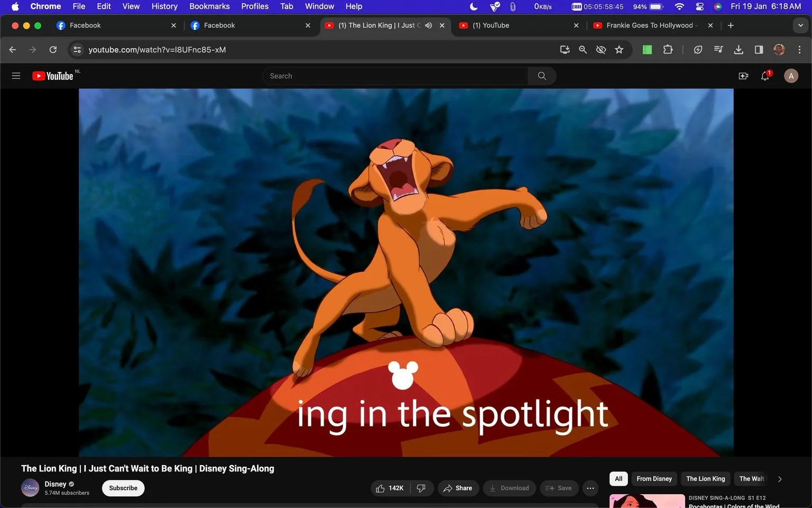Mute the Lion King tab audio
The height and width of the screenshot is (508, 812).
[428, 25]
